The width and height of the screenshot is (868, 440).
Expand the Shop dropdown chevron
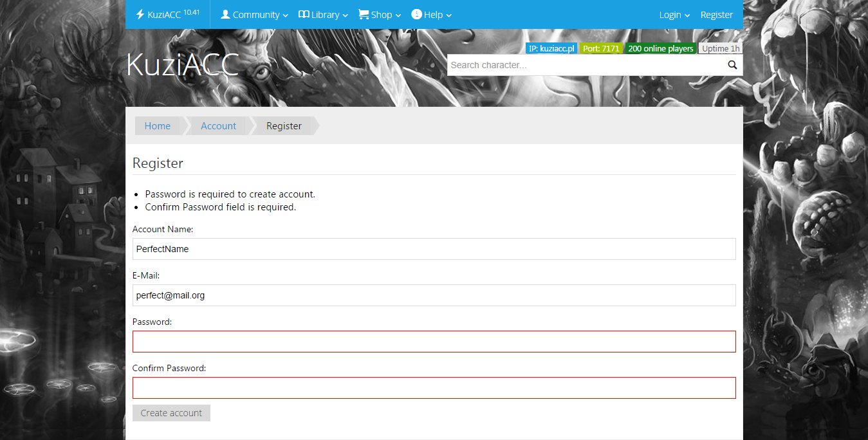click(398, 15)
